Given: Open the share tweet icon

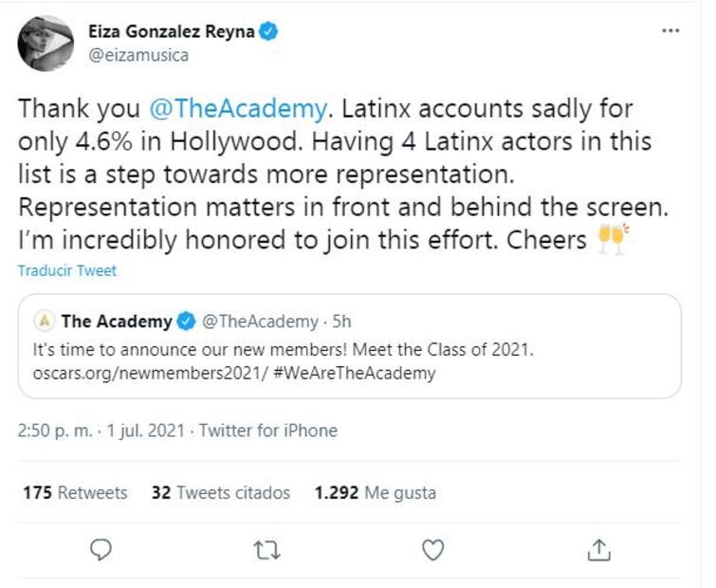Looking at the screenshot, I should (x=598, y=549).
